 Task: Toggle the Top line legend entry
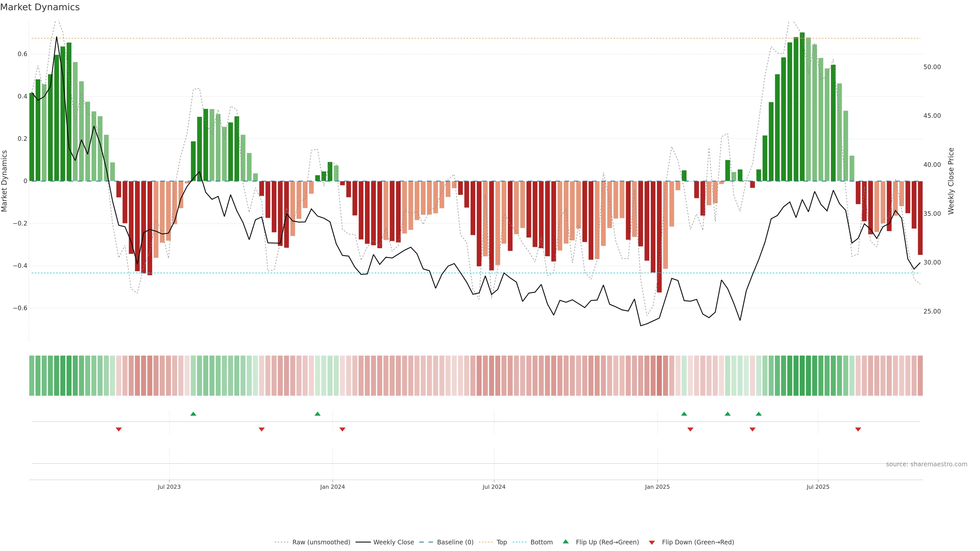tap(501, 542)
